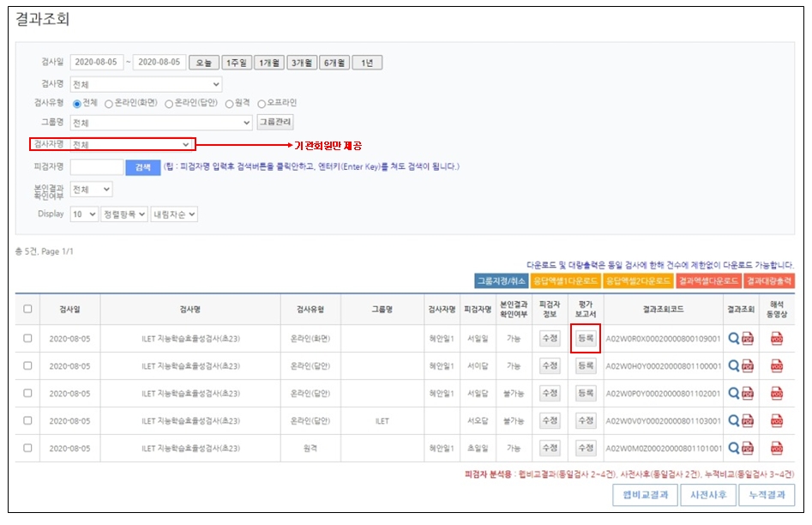Open PDF result for 서이답 row

pos(747,366)
